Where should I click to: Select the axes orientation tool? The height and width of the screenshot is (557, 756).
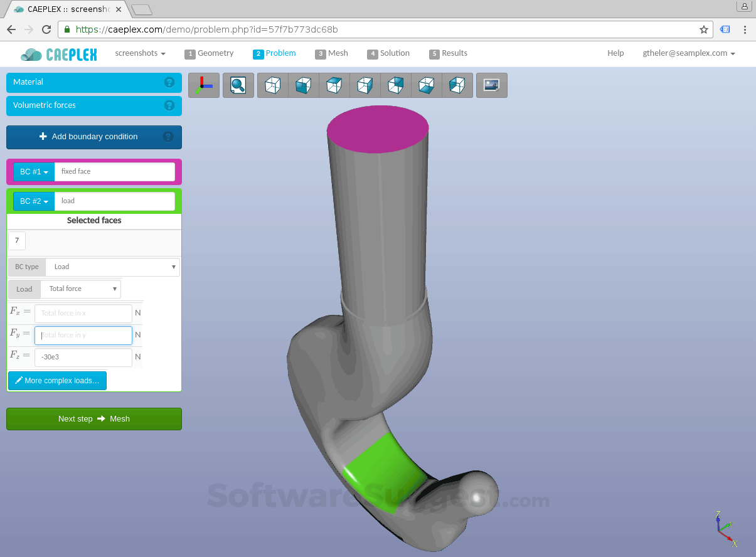click(203, 85)
